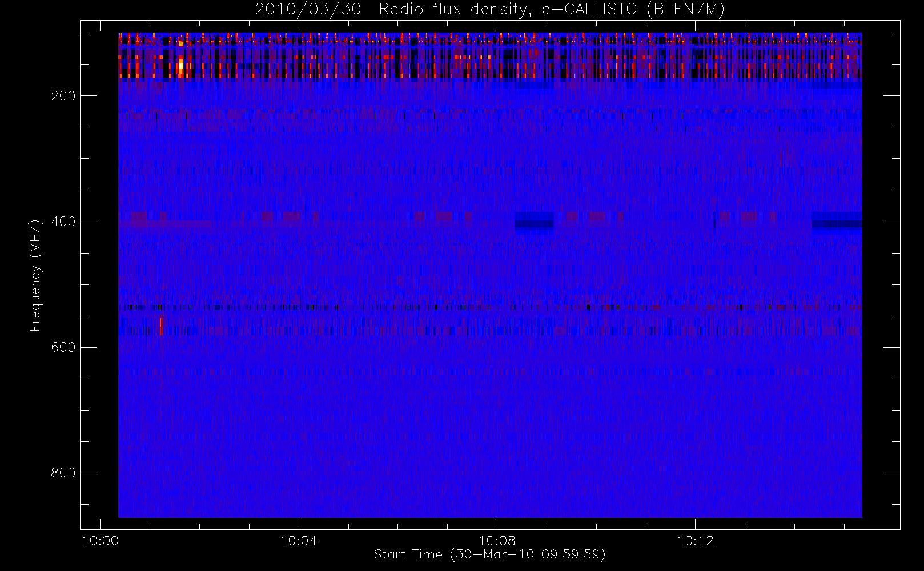Click the dark blue block at 400 MHz near 10:08
This screenshot has height=571, width=924.
point(534,222)
